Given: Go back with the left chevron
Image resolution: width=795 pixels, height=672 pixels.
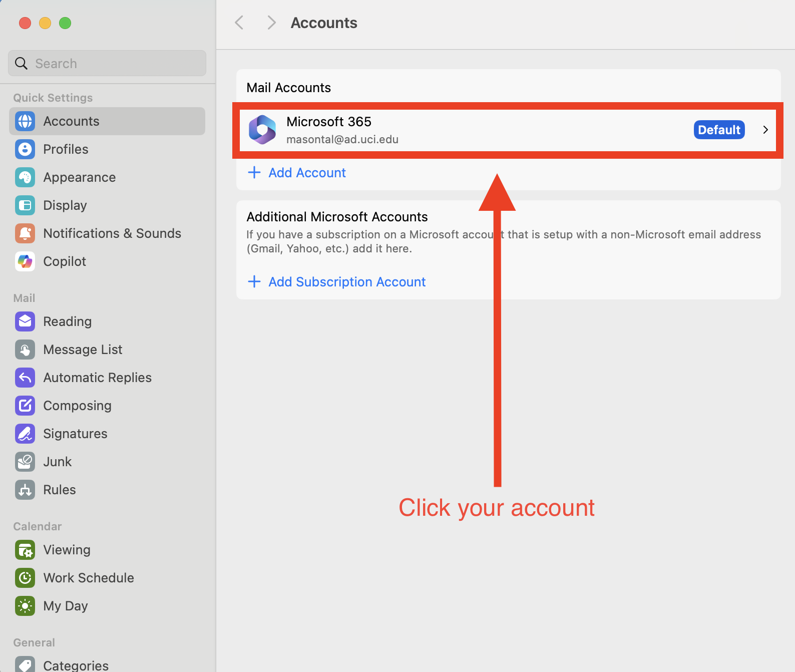Looking at the screenshot, I should (239, 23).
